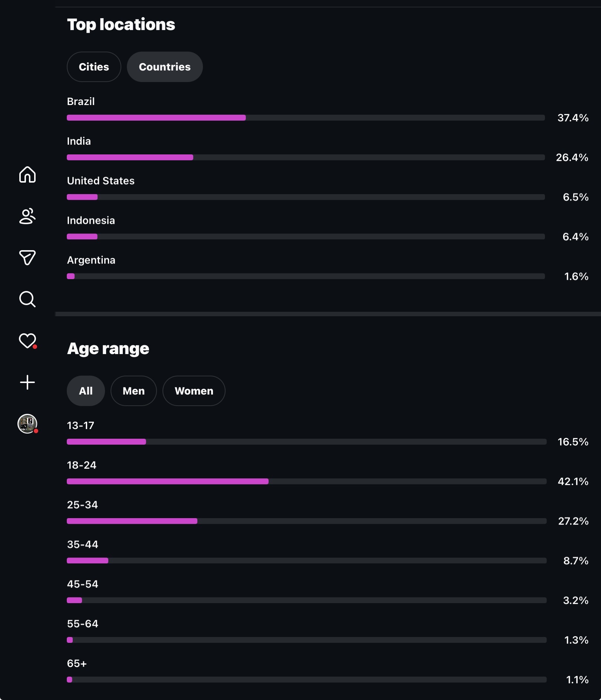
Task: Open the Friends sidebar icon
Action: [x=27, y=216]
